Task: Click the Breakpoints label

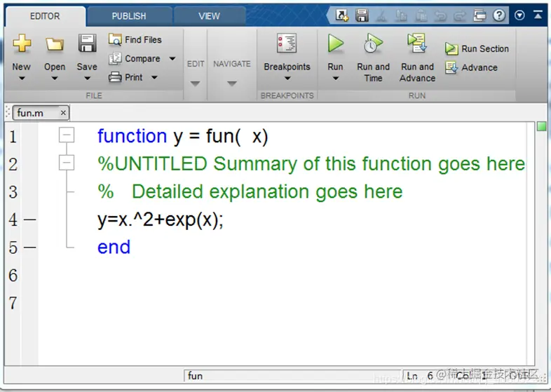Action: [x=287, y=67]
